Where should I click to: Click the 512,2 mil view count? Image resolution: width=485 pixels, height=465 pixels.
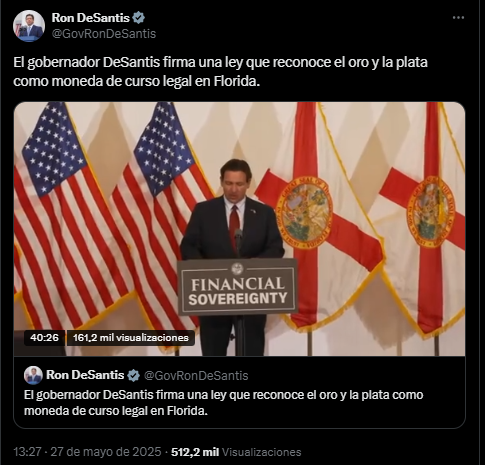(195, 452)
